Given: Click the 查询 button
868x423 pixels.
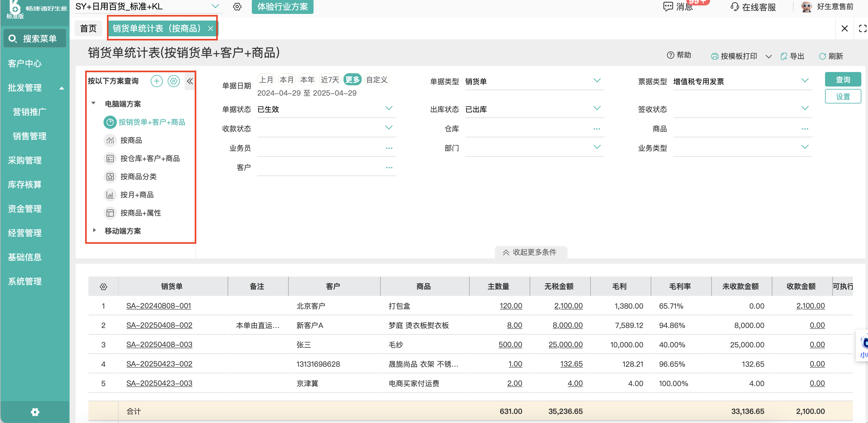Looking at the screenshot, I should click(x=843, y=80).
